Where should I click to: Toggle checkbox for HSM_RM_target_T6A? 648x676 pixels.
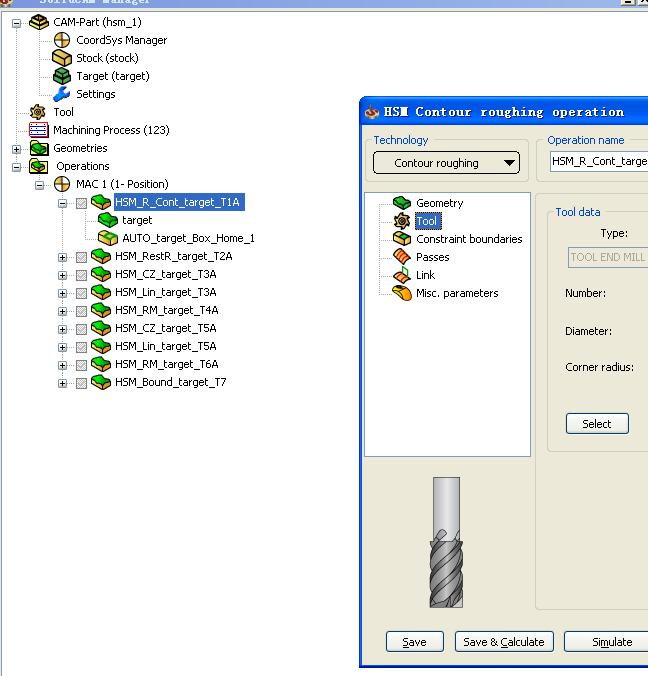click(x=81, y=365)
